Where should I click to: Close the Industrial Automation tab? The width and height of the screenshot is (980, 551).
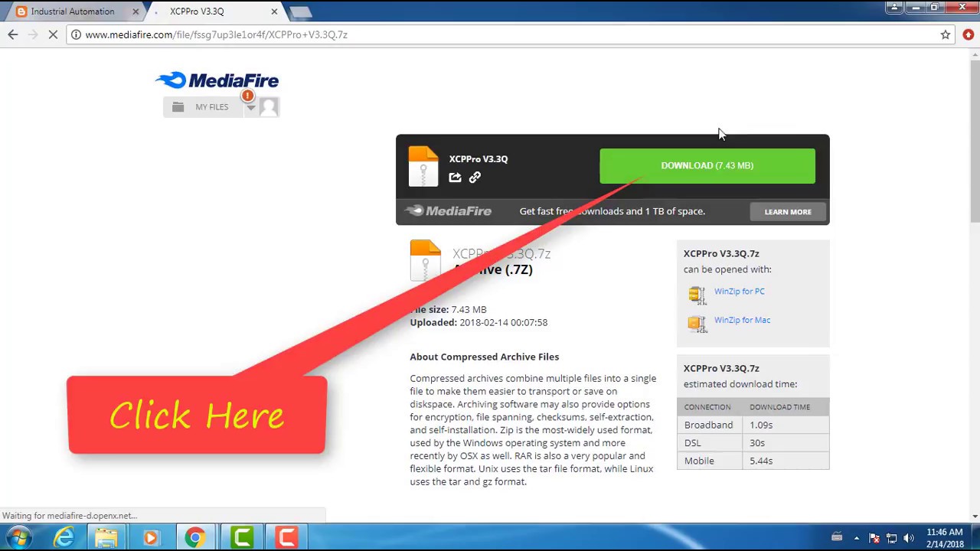[x=136, y=11]
